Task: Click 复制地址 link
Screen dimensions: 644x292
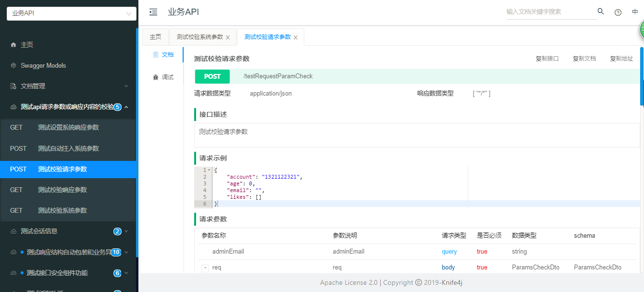Action: tap(621, 59)
